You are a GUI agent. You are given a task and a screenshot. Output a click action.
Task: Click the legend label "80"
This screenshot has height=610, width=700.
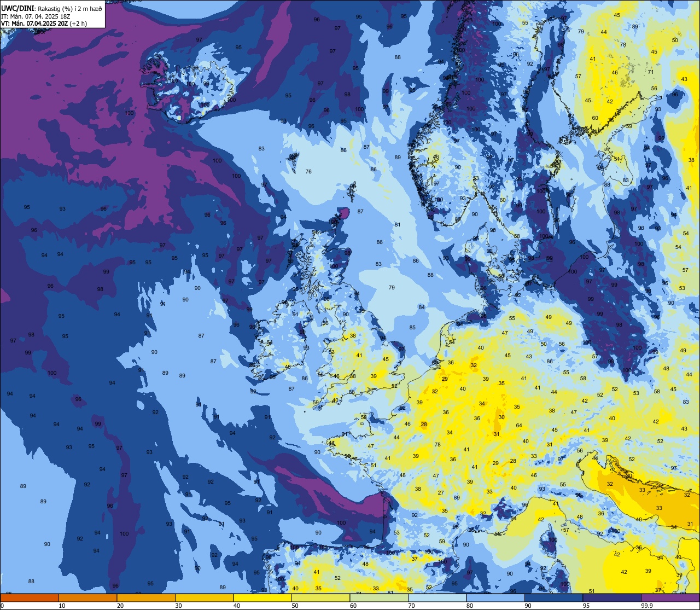tap(470, 606)
